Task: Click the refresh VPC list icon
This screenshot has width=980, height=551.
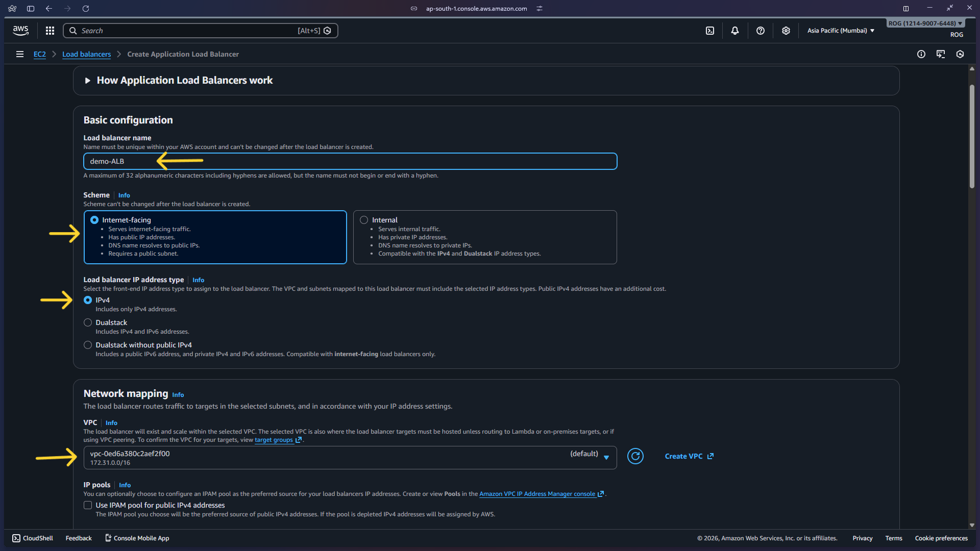Action: pos(635,456)
